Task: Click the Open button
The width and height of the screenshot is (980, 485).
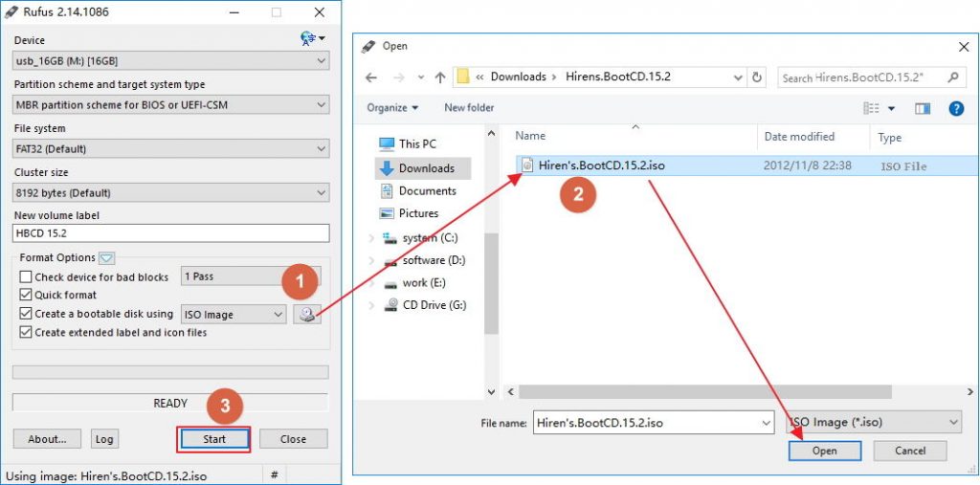Action: 824,451
